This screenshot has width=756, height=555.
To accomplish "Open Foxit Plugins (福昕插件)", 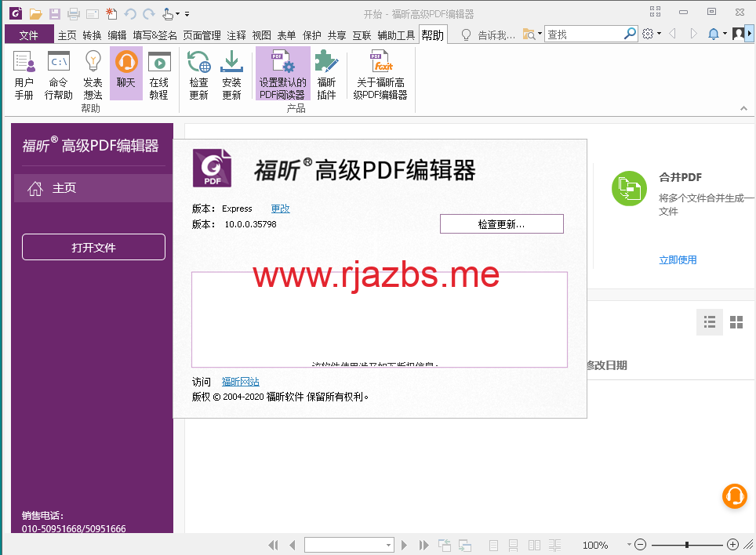I will [x=326, y=74].
